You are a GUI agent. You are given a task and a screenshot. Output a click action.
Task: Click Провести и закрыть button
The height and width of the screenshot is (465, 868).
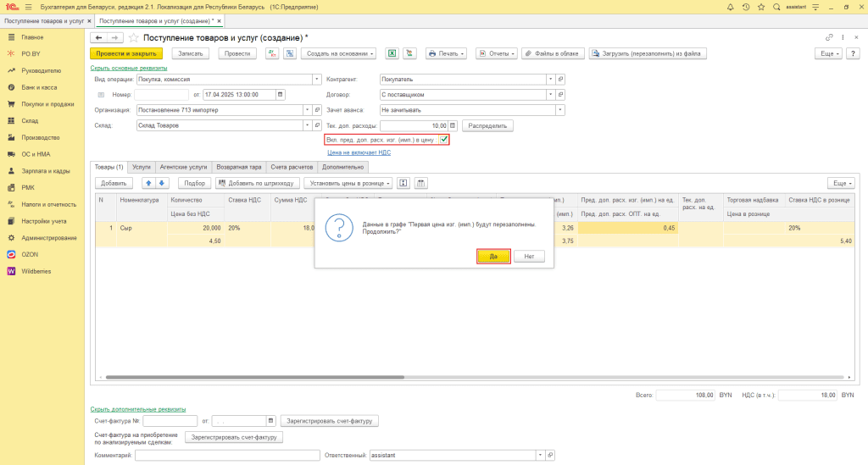[126, 53]
